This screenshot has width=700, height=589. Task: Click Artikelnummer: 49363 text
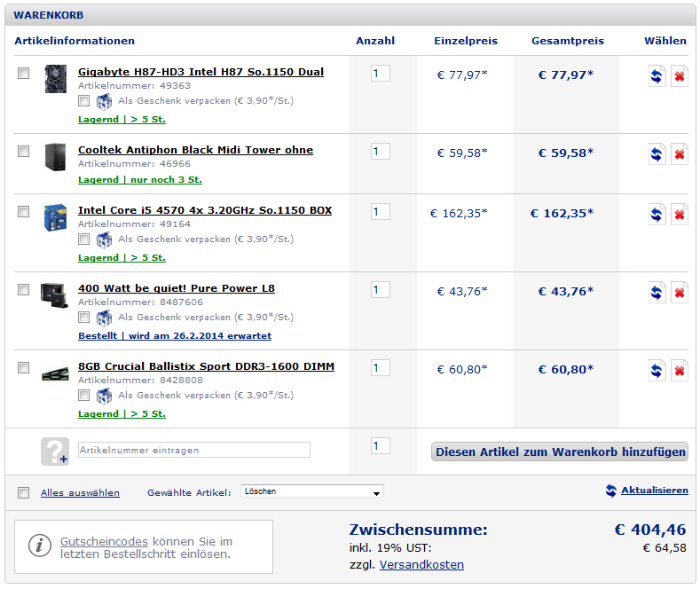(x=134, y=86)
